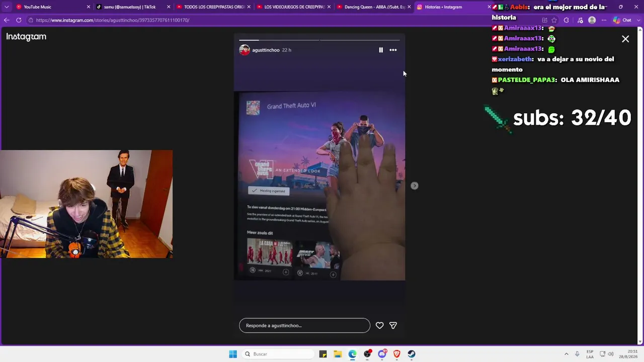
Task: Open Sticky Notes from the taskbar
Action: [x=323, y=354]
